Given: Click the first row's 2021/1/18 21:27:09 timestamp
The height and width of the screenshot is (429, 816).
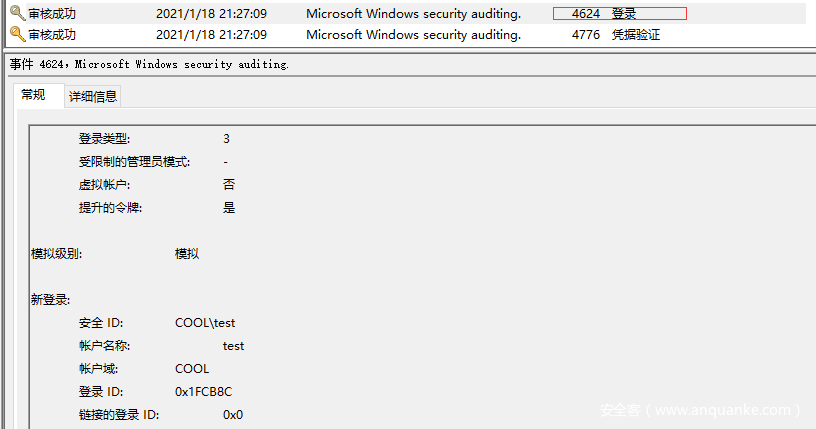Looking at the screenshot, I should [211, 14].
